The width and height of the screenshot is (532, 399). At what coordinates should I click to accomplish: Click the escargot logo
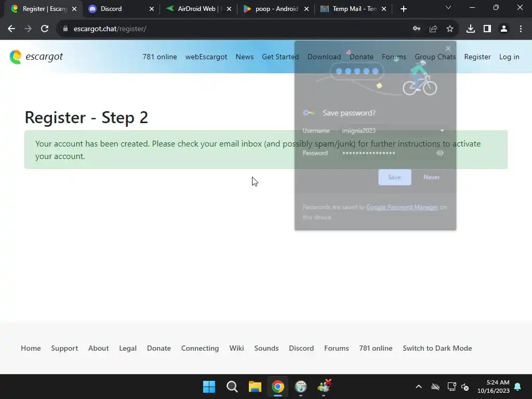tap(36, 57)
